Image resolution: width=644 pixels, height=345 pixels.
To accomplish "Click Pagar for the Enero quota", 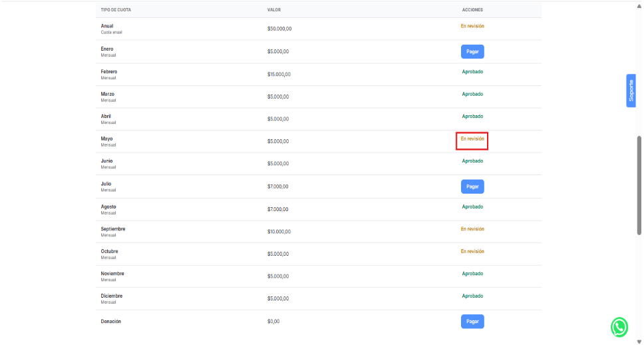I will tap(472, 51).
